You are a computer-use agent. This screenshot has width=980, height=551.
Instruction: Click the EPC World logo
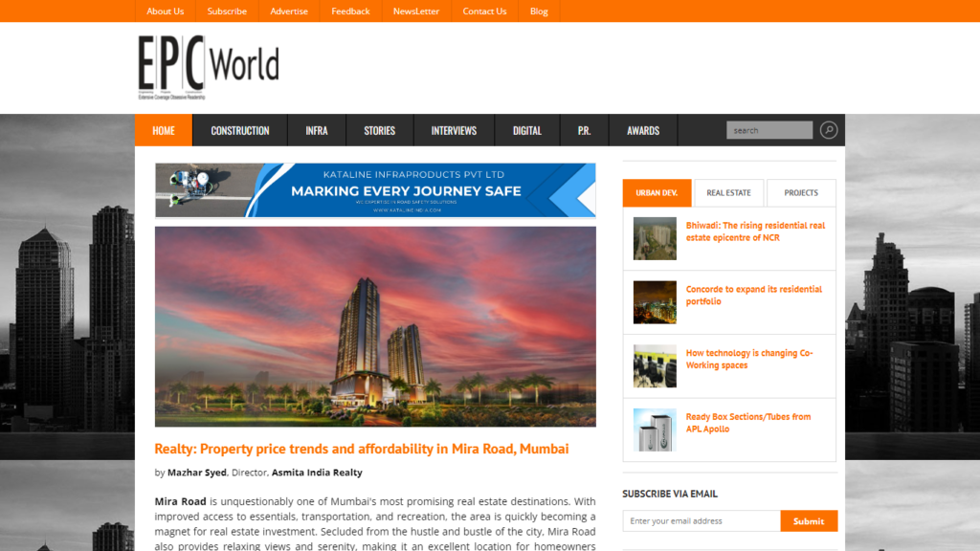click(208, 67)
